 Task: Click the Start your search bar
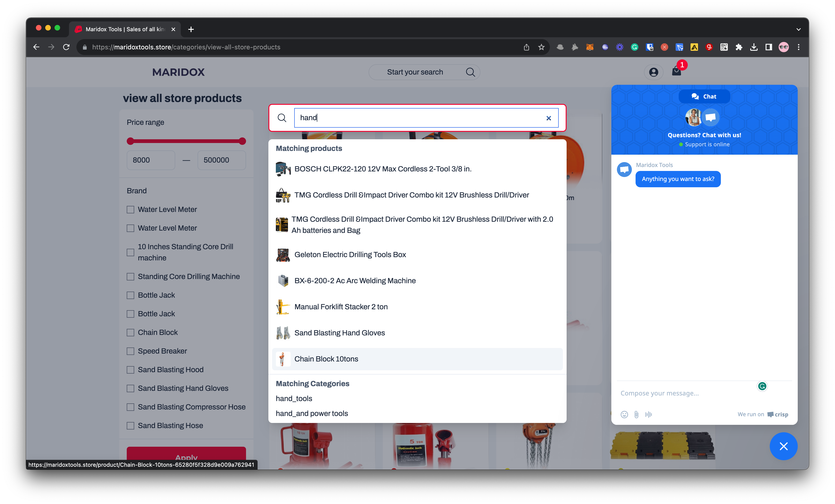point(424,72)
